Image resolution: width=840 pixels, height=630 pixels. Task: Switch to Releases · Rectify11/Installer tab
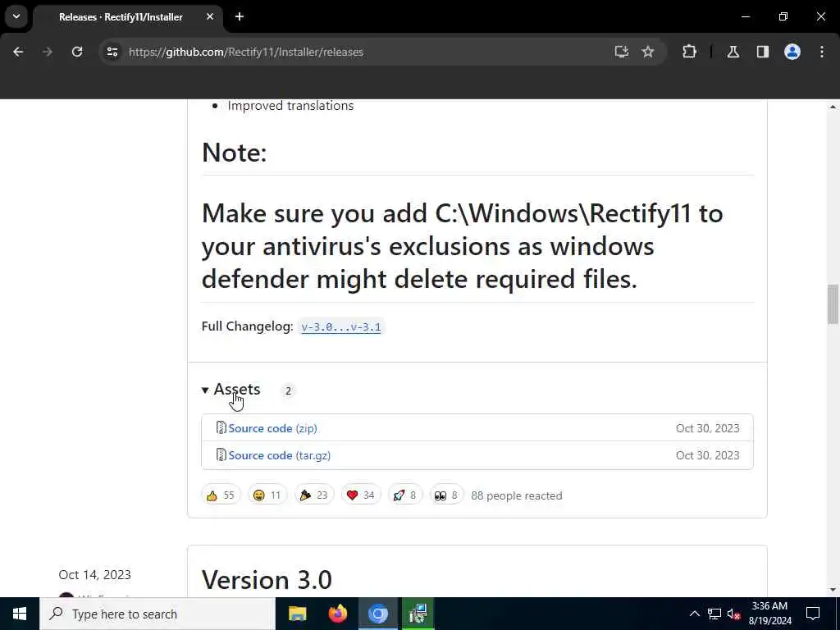pyautogui.click(x=121, y=17)
